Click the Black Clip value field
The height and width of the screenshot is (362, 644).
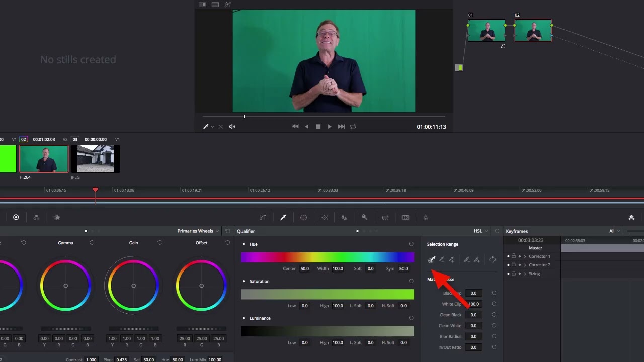click(473, 293)
